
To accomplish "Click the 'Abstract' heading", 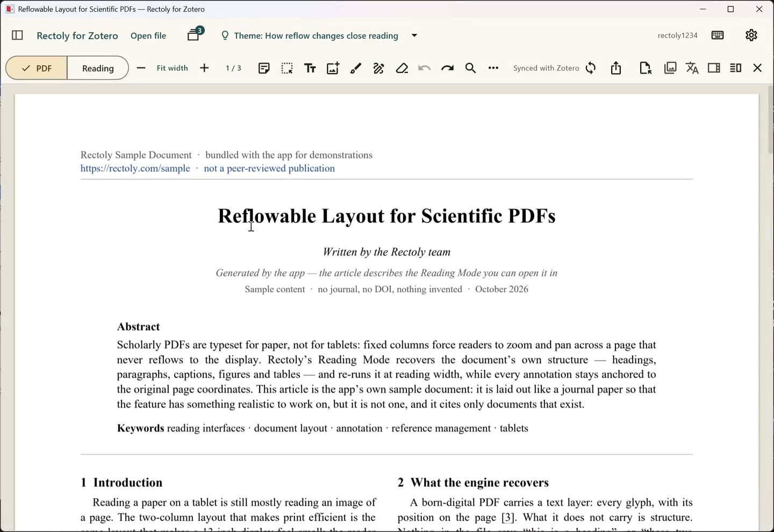I will coord(139,327).
